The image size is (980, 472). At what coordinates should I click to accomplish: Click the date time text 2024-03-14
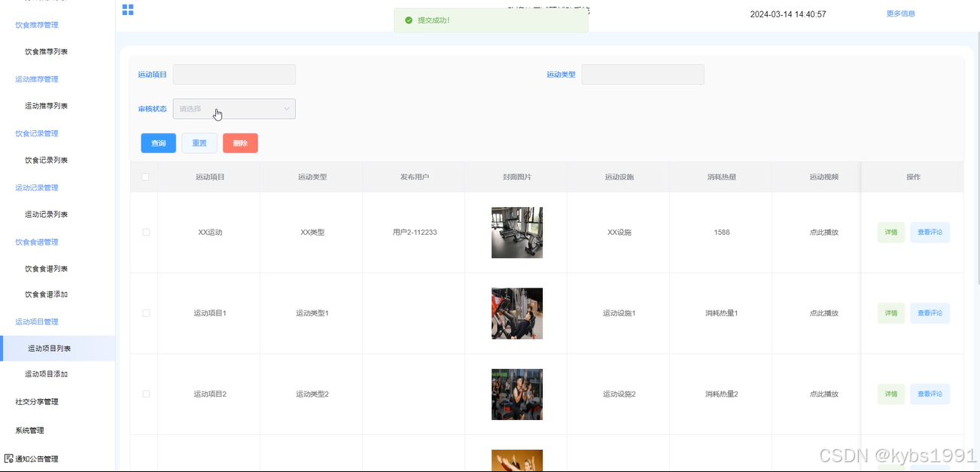coord(788,14)
